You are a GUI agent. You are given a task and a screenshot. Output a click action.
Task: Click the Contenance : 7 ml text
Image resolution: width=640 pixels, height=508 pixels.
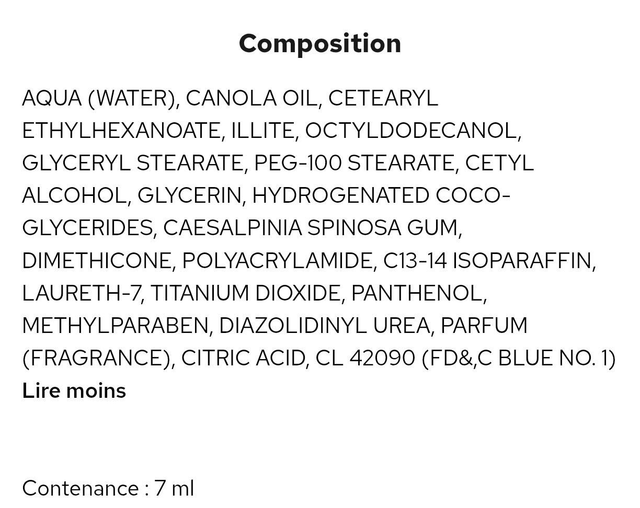(108, 488)
